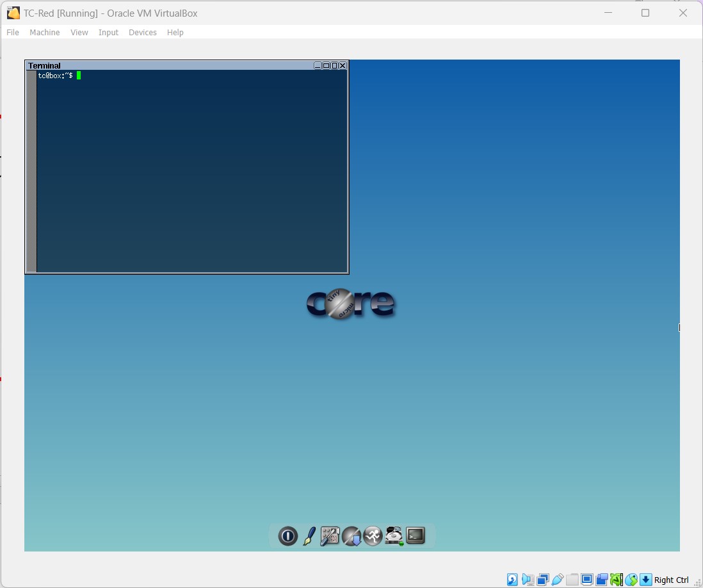This screenshot has width=703, height=588.
Task: Open the Devices menu
Action: pyautogui.click(x=142, y=32)
